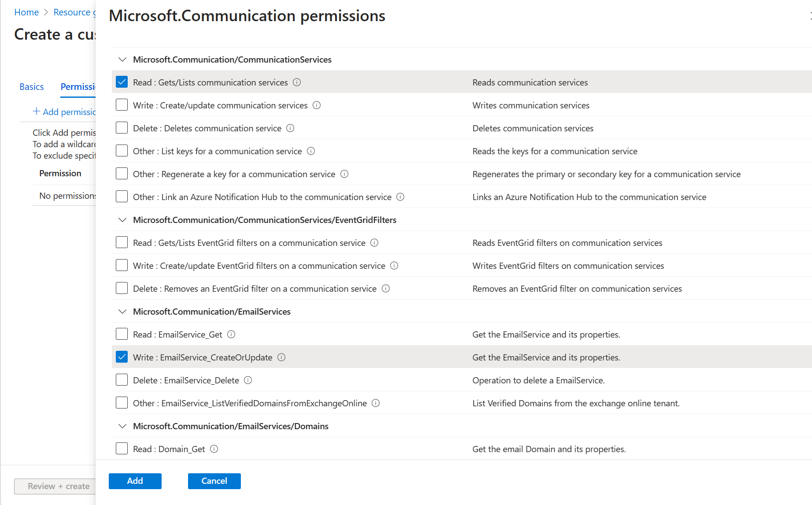Show info icon beside EmailService_Get

[x=231, y=334]
